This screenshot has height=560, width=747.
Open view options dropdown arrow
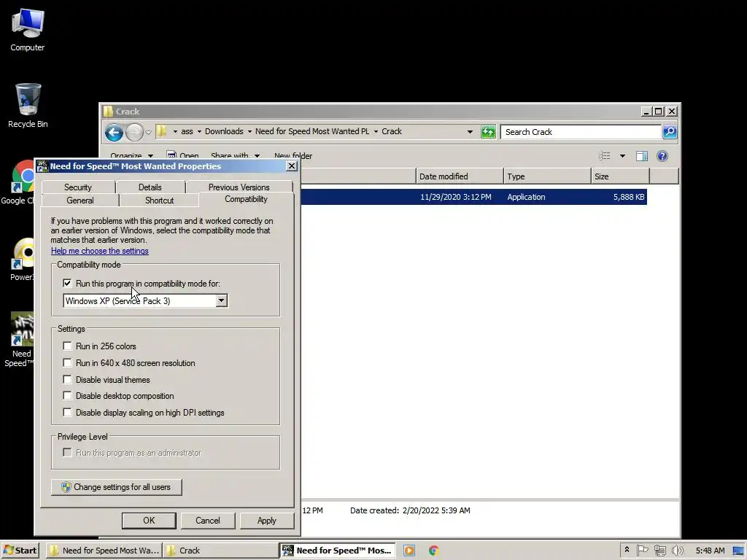622,156
